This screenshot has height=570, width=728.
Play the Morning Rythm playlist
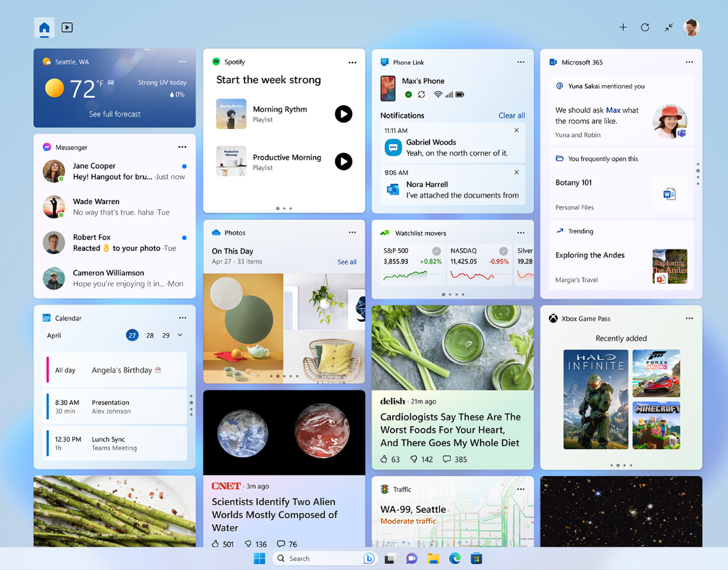coord(343,114)
